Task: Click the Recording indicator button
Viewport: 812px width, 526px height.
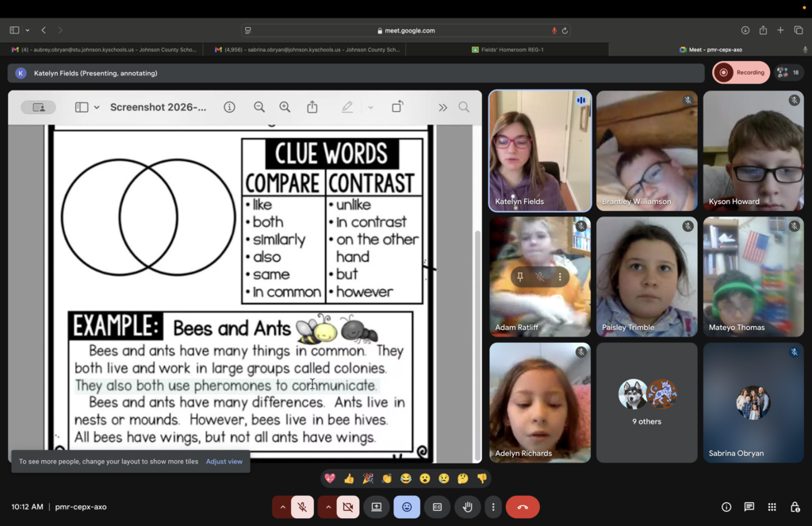Action: [x=741, y=72]
